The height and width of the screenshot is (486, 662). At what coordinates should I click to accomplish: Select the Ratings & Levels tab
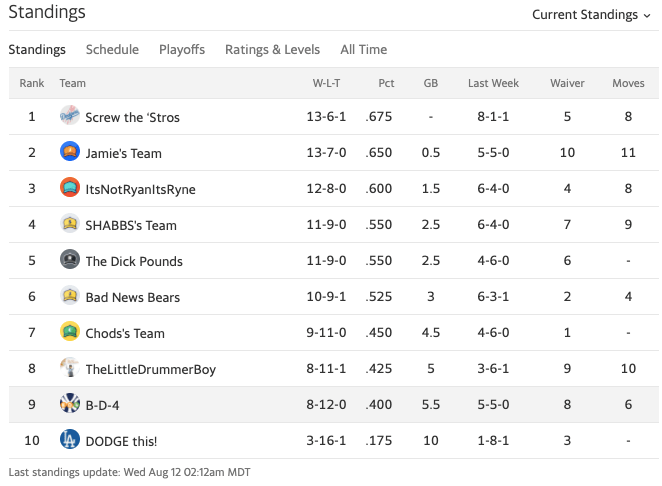(x=272, y=50)
